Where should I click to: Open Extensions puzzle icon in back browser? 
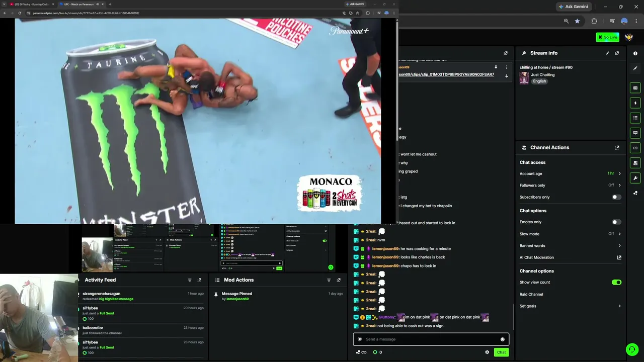[594, 21]
